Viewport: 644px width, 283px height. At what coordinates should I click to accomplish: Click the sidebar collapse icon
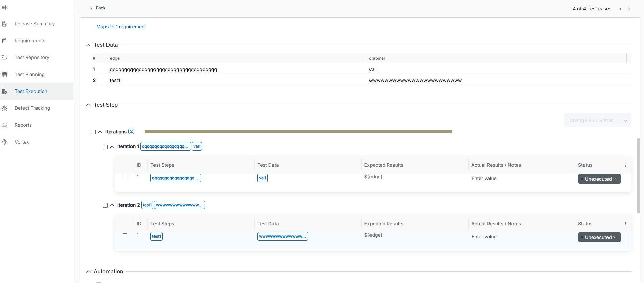click(5, 7)
